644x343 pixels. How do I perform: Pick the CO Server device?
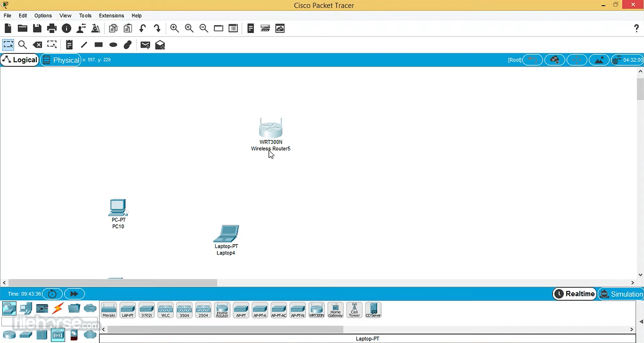(x=374, y=310)
